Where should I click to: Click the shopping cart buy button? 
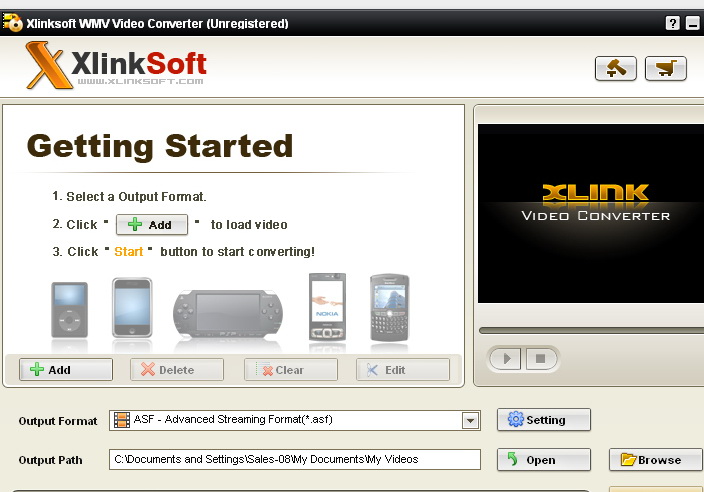point(665,69)
